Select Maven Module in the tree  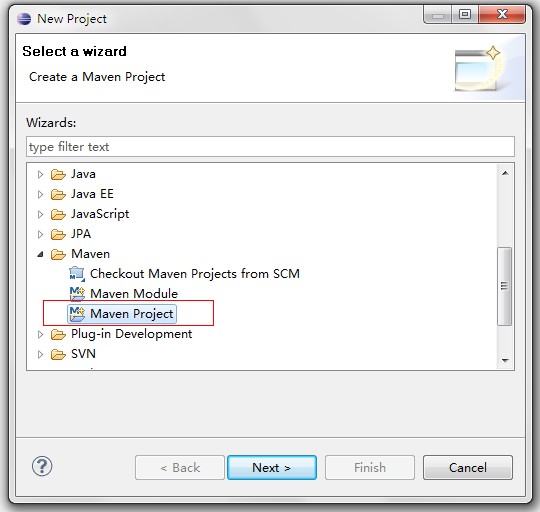coord(134,294)
